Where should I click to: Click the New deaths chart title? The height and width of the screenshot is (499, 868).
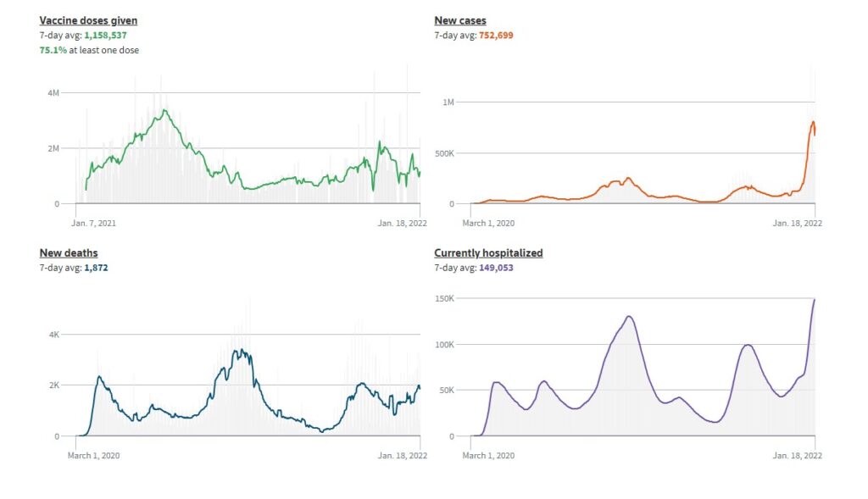(x=69, y=252)
